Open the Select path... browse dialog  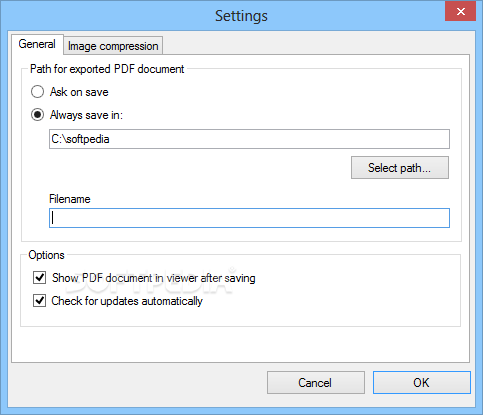pos(400,168)
